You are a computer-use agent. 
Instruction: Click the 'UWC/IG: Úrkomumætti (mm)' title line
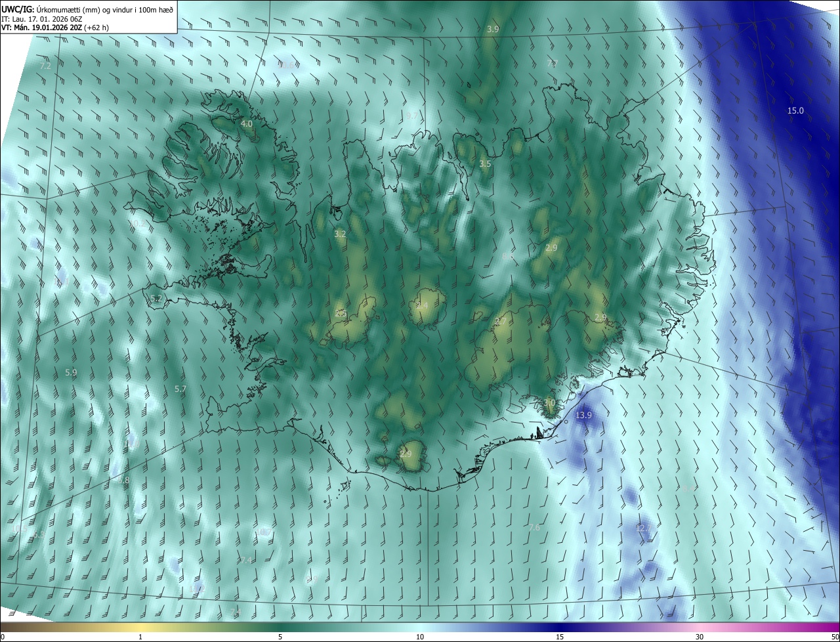pos(87,9)
